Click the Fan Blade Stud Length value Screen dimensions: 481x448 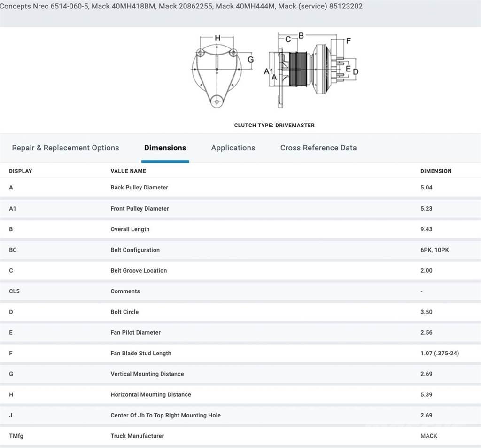pyautogui.click(x=439, y=353)
